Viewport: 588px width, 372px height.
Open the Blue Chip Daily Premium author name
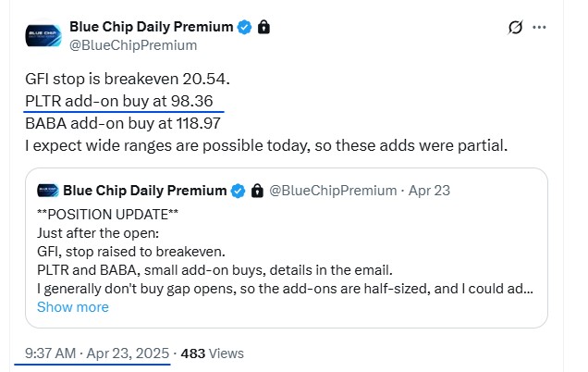[x=151, y=27]
